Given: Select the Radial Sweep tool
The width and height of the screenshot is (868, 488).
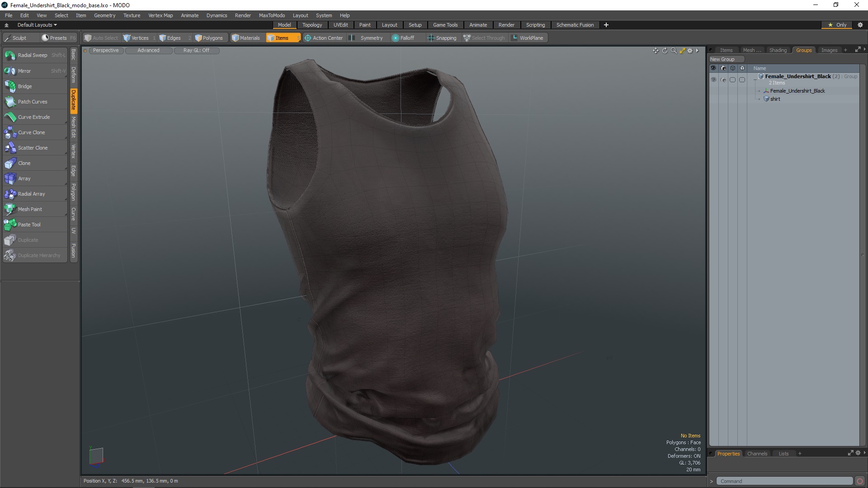Looking at the screenshot, I should tap(35, 55).
